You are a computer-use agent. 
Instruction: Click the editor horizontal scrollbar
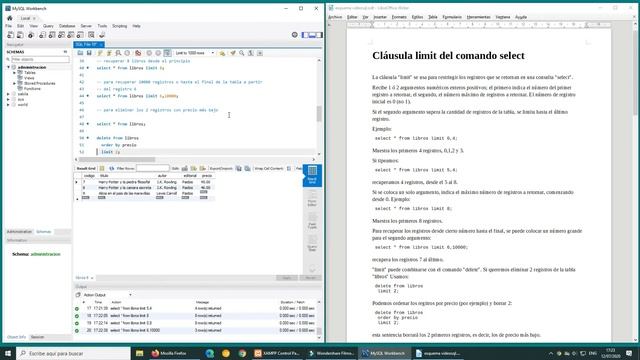(x=117, y=160)
